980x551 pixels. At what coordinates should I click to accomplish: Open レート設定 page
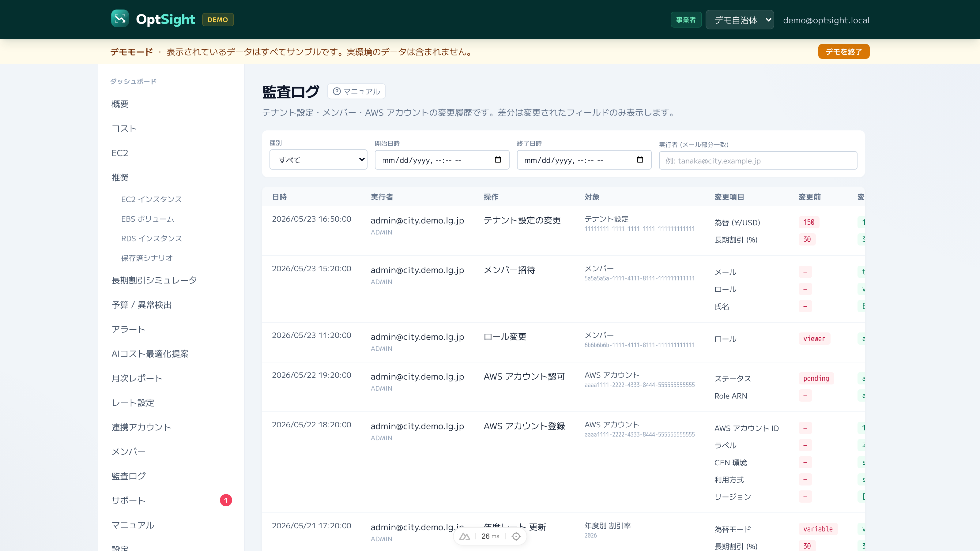[133, 403]
